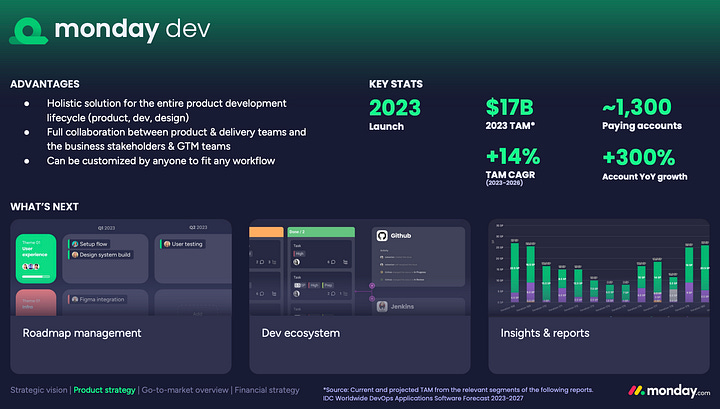Click the +14% TAM CAGR statistic
720x409 pixels.
coord(513,166)
